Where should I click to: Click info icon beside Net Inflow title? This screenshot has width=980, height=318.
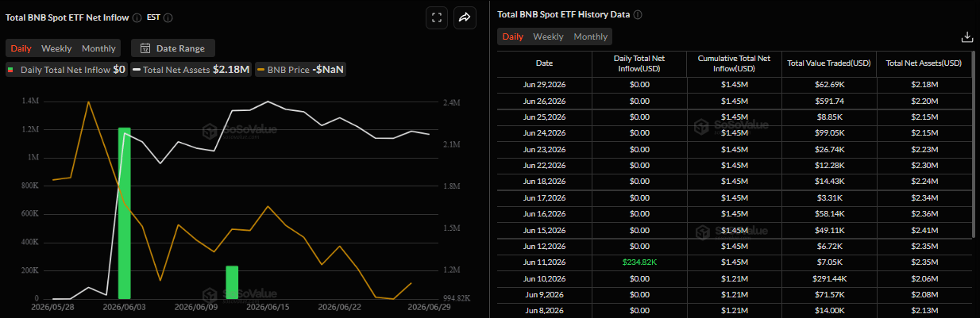tap(137, 17)
